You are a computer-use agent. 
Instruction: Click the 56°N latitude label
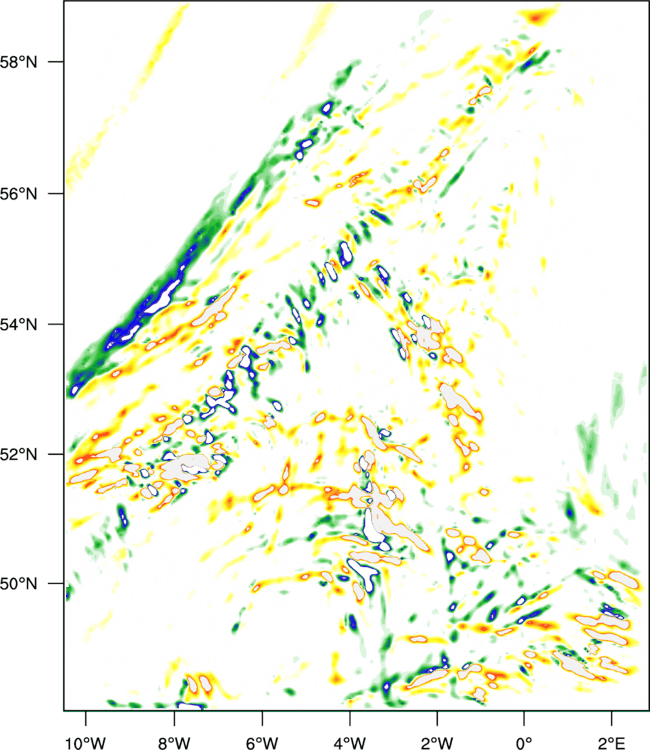pos(18,194)
